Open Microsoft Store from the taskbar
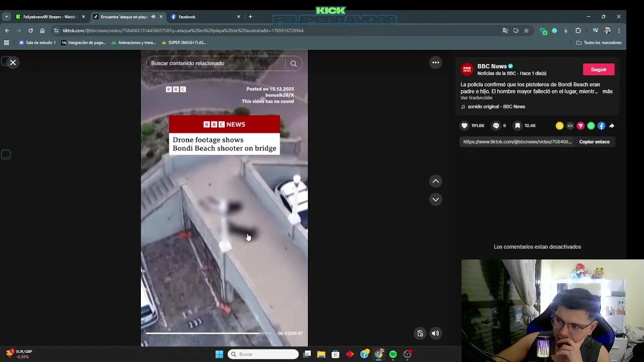Image resolution: width=644 pixels, height=362 pixels. pos(336,354)
